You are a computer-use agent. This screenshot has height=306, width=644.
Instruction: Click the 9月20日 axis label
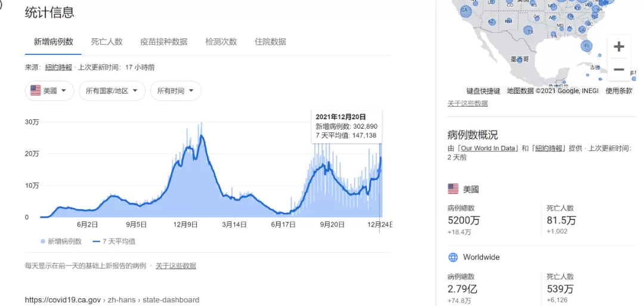[332, 225]
